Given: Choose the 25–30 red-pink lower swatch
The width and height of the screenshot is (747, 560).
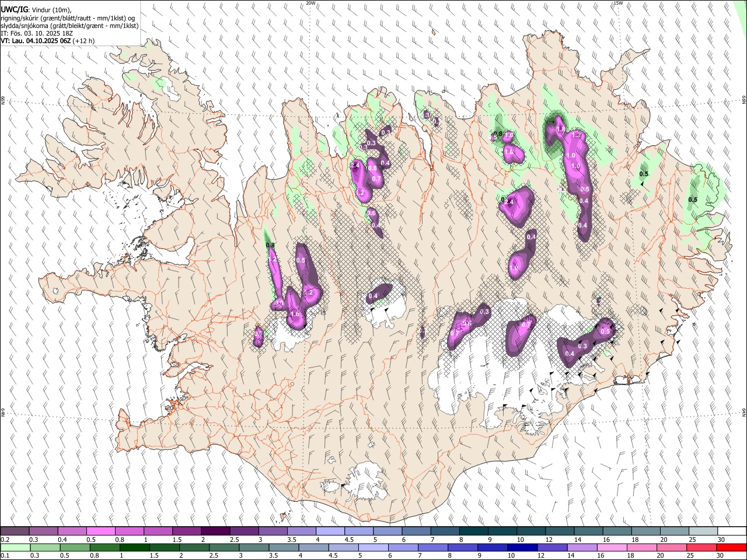Looking at the screenshot, I should [x=700, y=547].
